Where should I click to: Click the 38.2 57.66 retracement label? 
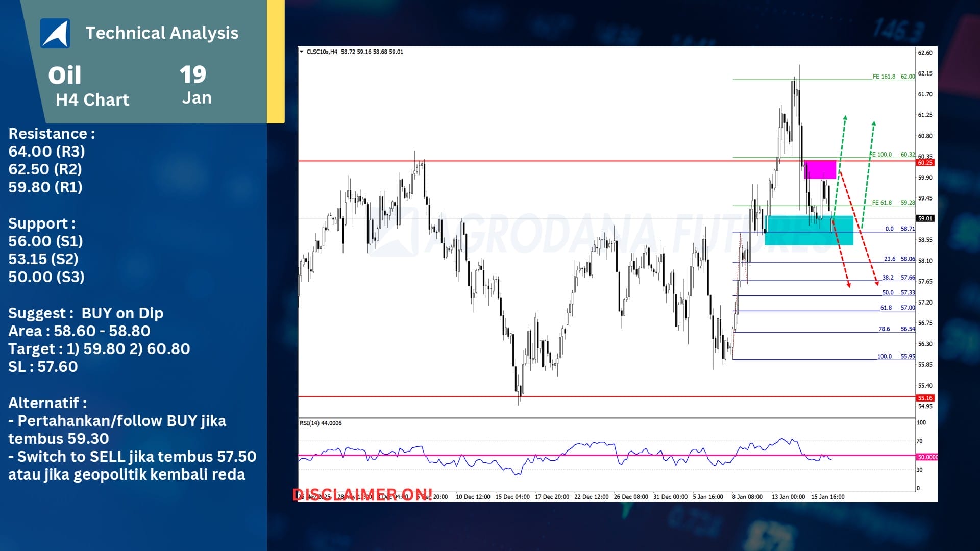898,278
